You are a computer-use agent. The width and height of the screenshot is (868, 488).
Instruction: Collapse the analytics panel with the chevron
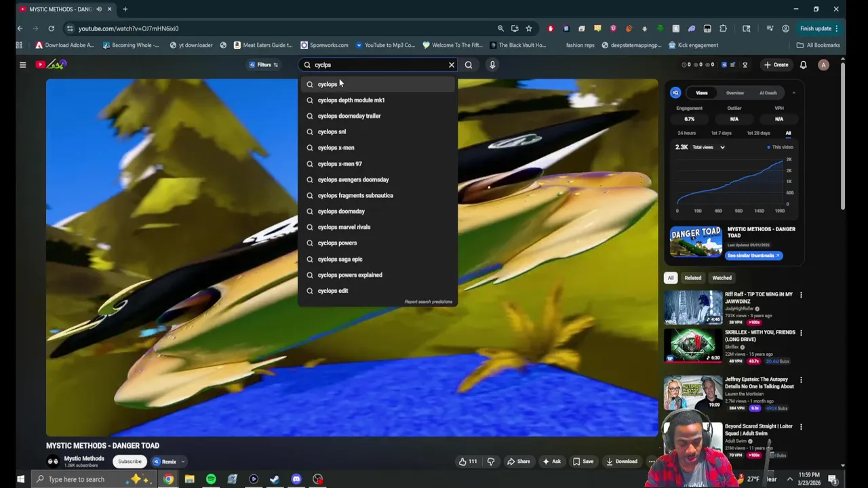click(793, 93)
